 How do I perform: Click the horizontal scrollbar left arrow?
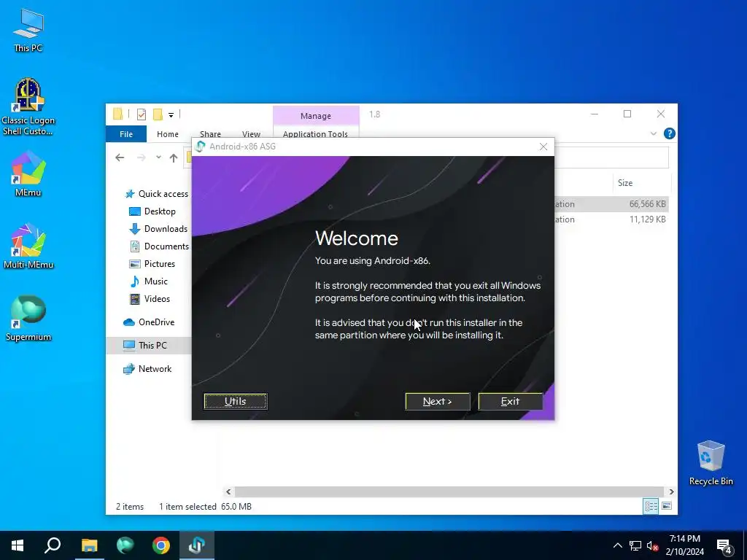pos(228,492)
